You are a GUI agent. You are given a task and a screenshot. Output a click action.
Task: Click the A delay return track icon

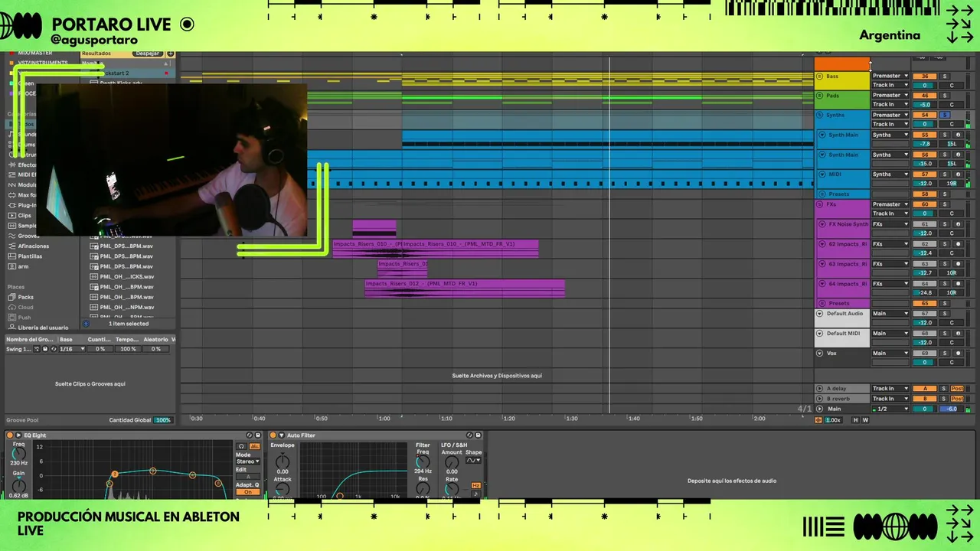[819, 389]
